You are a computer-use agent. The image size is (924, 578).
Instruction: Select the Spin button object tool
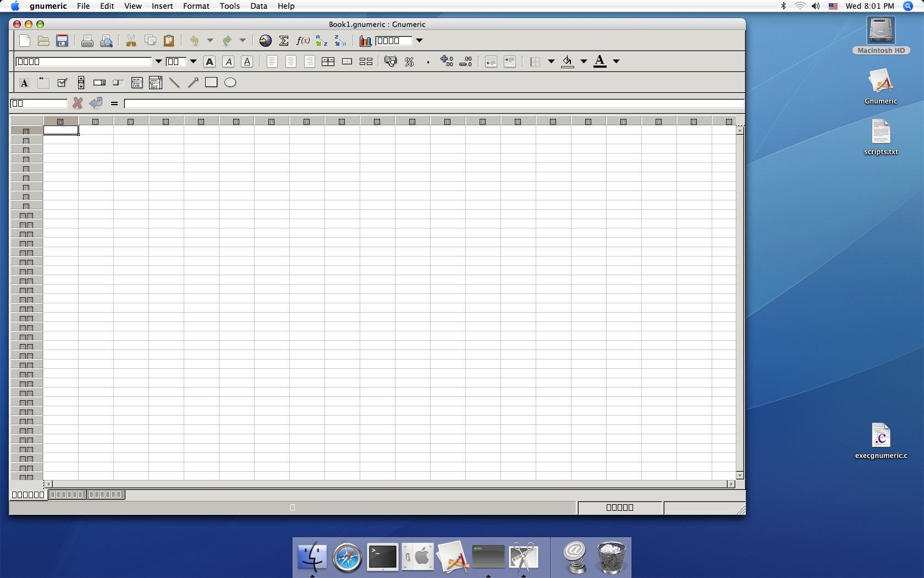point(100,83)
